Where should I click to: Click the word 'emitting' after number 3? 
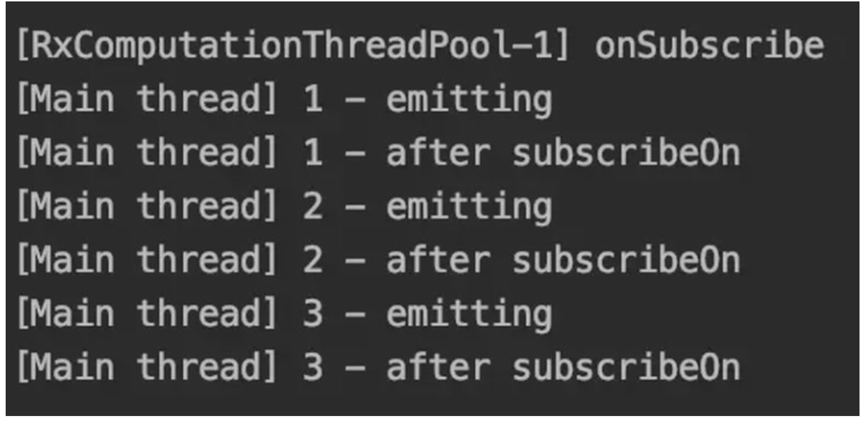469,314
